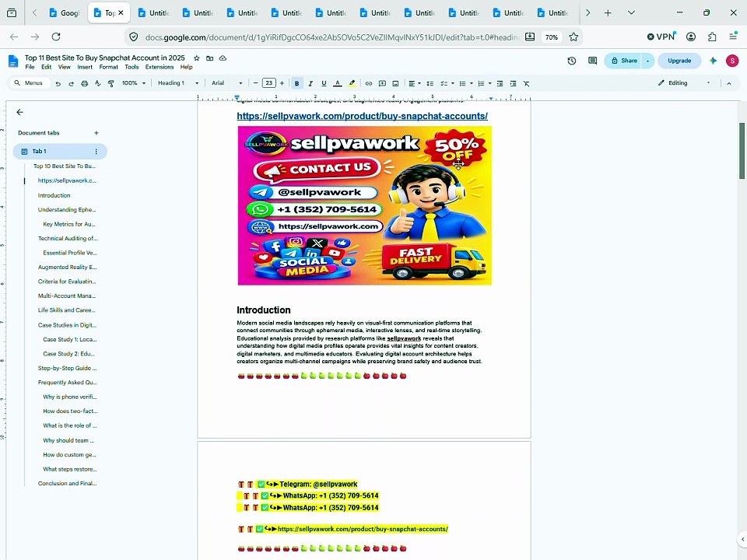
Task: Increase indent of the paragraph
Action: coord(513,83)
